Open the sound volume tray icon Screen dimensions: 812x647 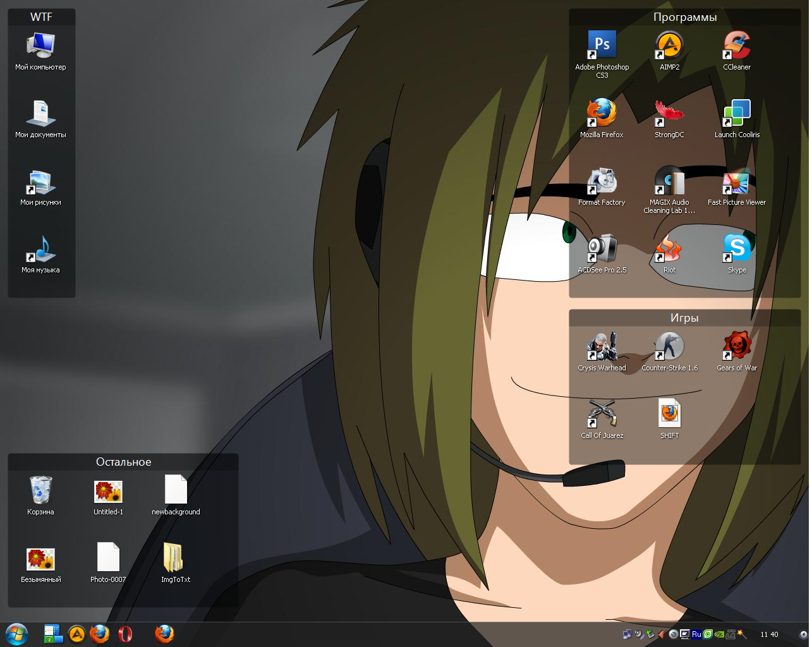point(639,634)
